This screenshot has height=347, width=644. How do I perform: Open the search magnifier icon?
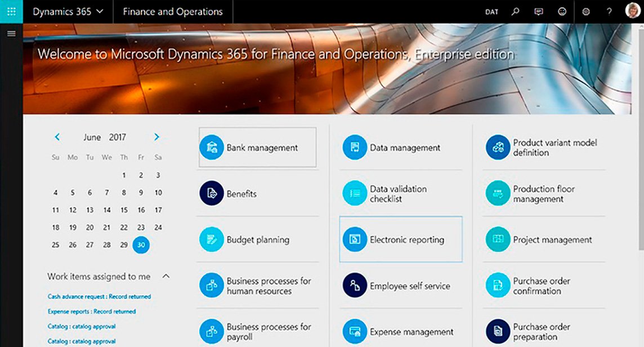(515, 11)
